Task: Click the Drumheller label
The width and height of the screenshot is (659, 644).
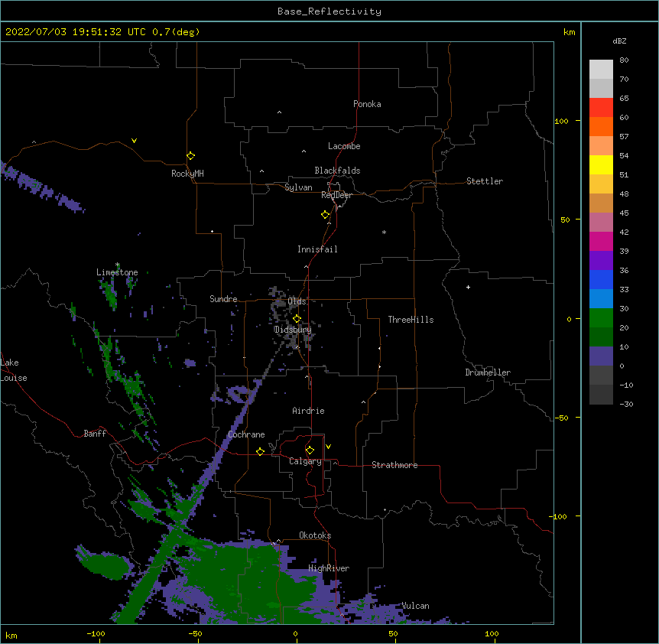Action: pyautogui.click(x=488, y=372)
